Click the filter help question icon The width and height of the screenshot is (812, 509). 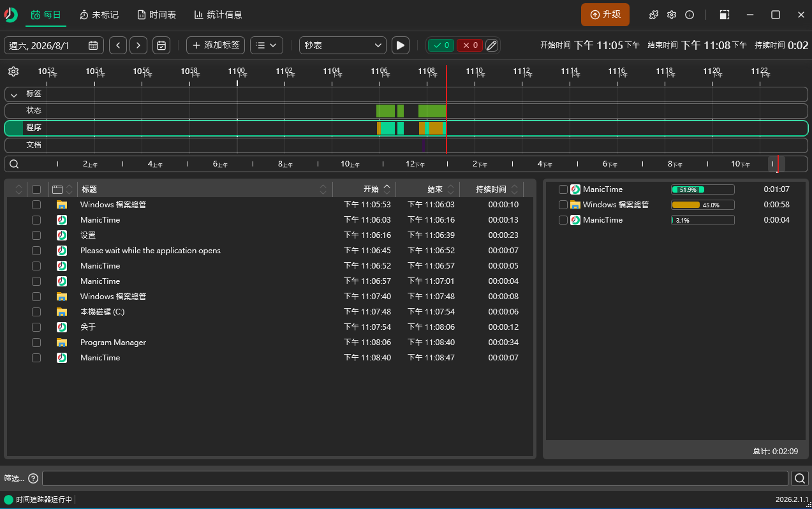[33, 478]
